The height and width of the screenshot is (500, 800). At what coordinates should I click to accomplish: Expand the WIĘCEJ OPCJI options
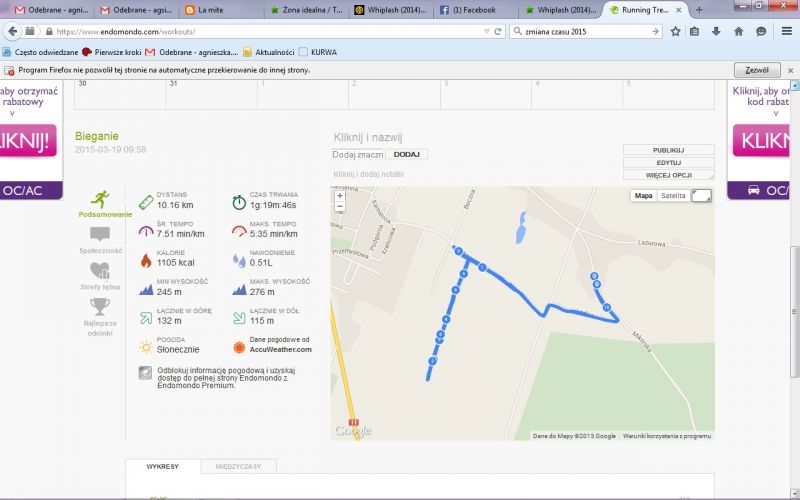(x=668, y=175)
